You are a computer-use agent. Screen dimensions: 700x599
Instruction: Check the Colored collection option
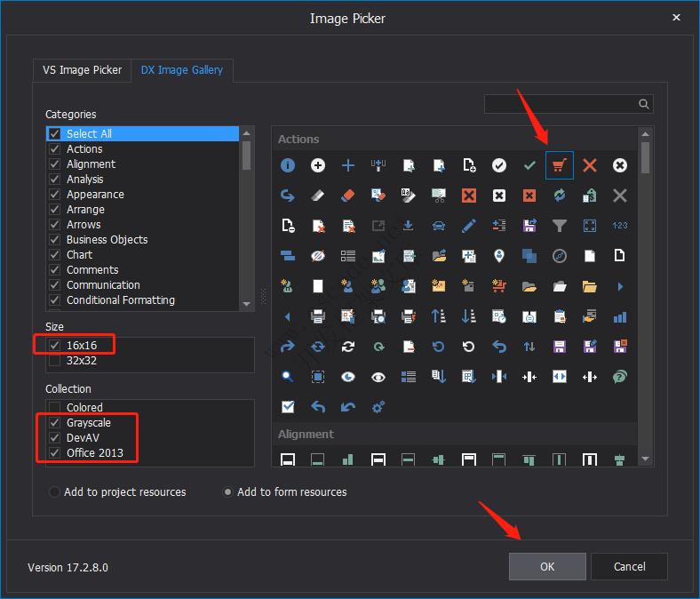[55, 408]
